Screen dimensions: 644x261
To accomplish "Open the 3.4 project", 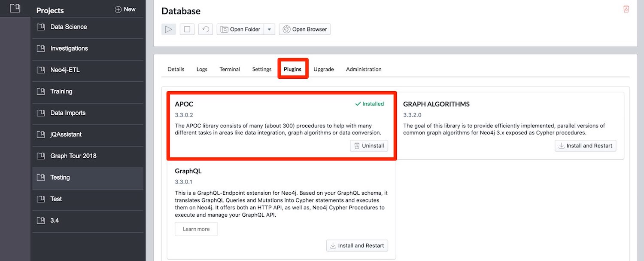I will pos(88,221).
